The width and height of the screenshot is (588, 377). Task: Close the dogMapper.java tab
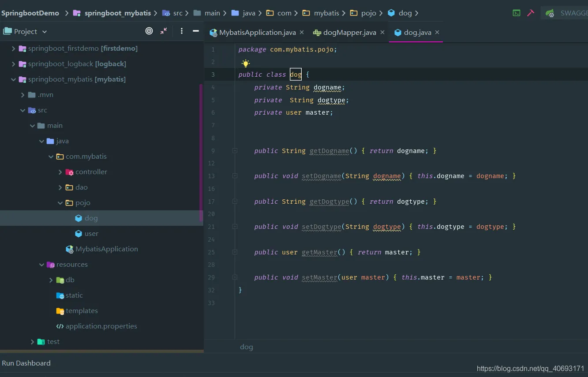click(x=382, y=32)
